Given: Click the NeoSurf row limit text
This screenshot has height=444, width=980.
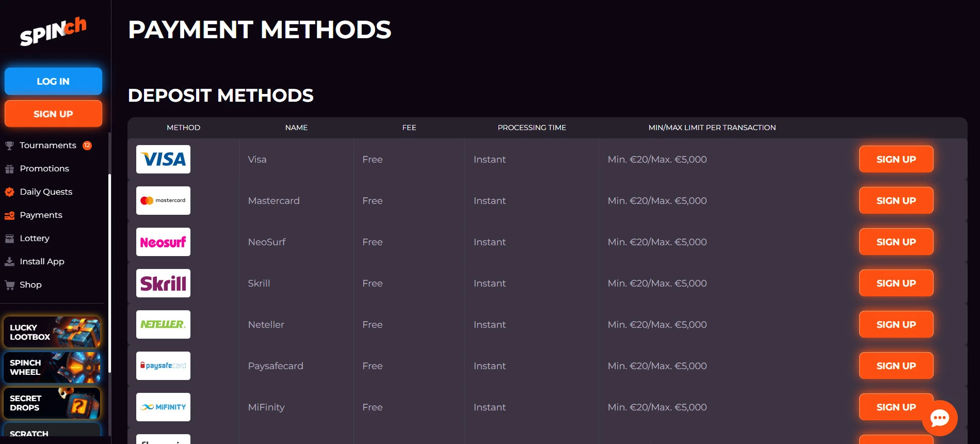Looking at the screenshot, I should click(x=657, y=242).
